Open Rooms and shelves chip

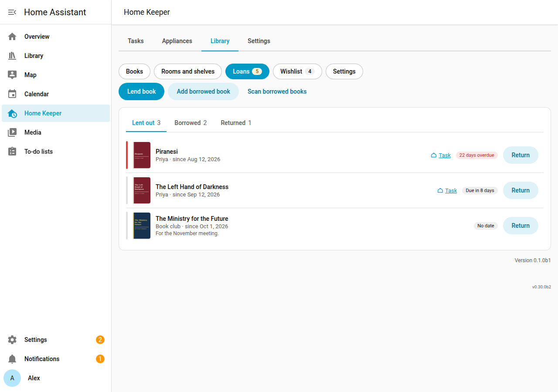[188, 71]
